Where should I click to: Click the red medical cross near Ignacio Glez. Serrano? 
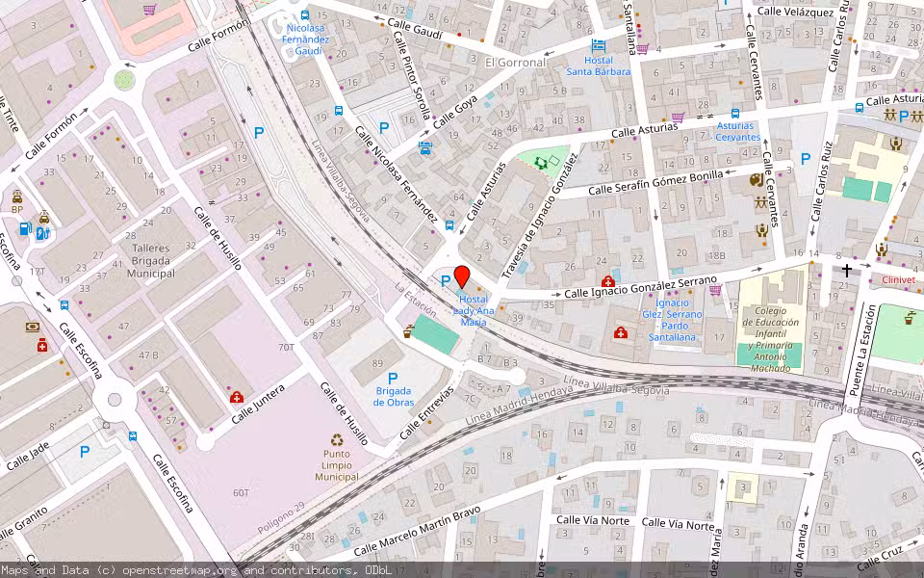coord(623,332)
